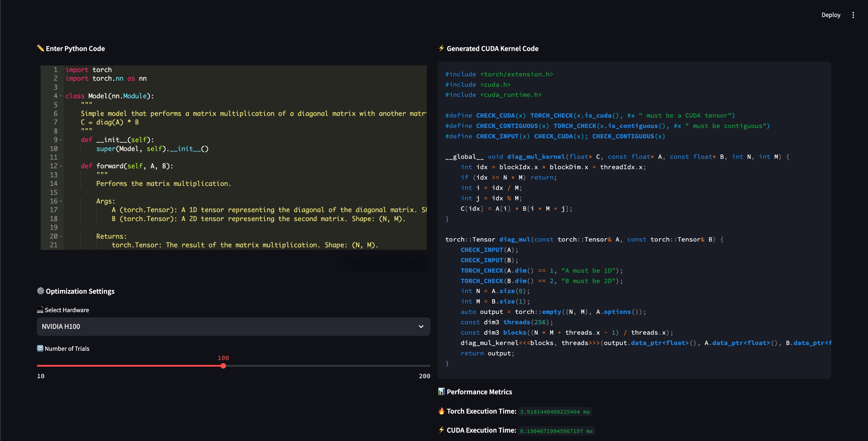The width and height of the screenshot is (868, 441).
Task: Open the NVIDIA H100 hardware dropdown
Action: click(233, 326)
